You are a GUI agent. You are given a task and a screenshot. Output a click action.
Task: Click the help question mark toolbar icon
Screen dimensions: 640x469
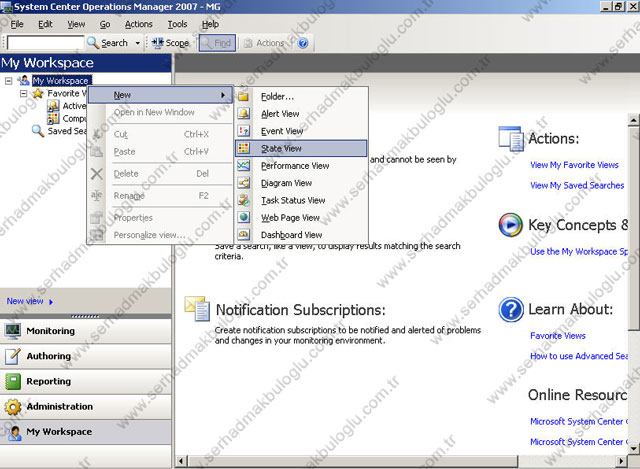[303, 43]
